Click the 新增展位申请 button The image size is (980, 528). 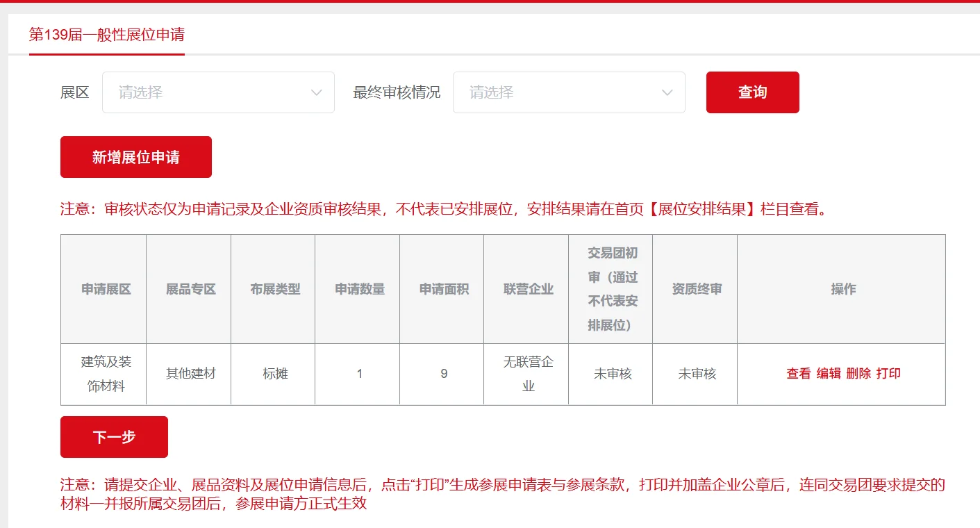[136, 157]
